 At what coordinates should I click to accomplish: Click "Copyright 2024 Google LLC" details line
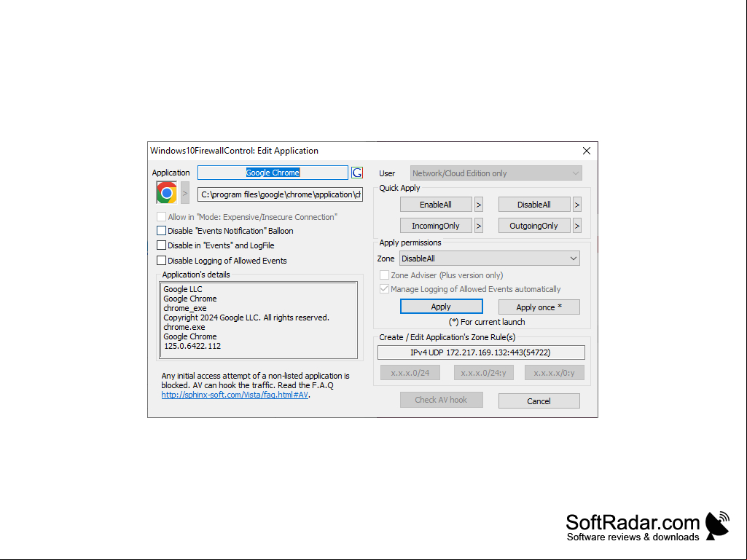[246, 318]
